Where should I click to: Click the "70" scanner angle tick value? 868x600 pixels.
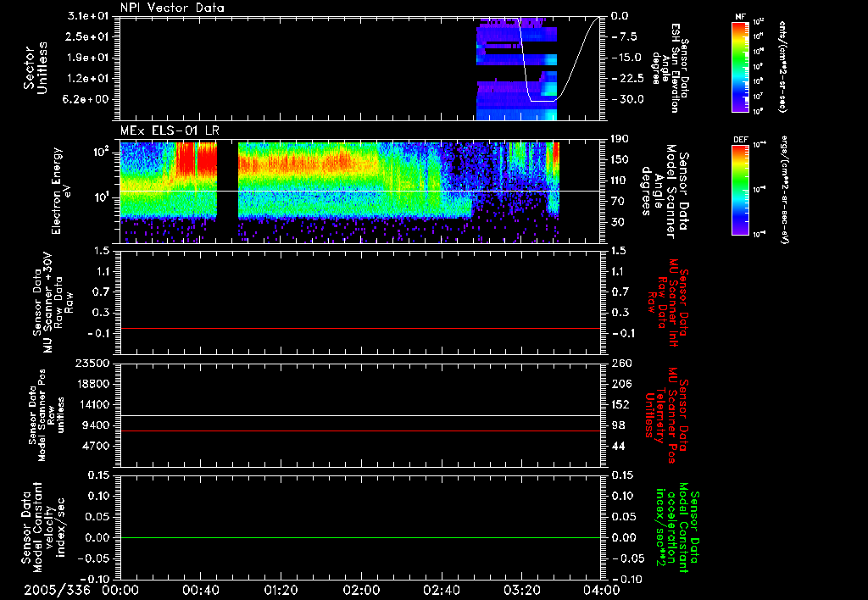[x=618, y=202]
